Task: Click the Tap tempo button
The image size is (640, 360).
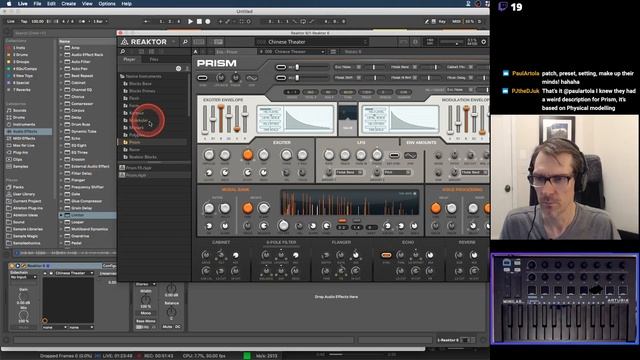Action: pos(24,21)
